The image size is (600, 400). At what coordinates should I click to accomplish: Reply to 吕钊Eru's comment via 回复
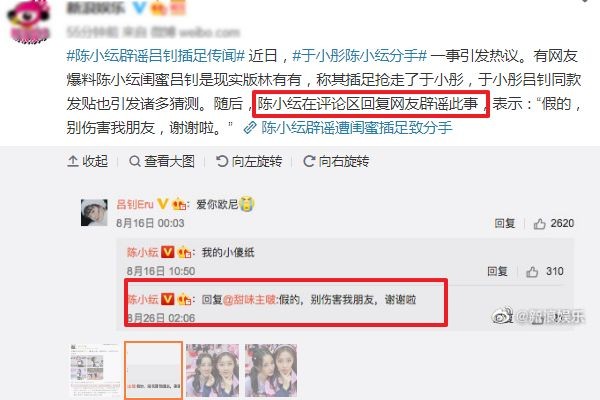pos(504,224)
